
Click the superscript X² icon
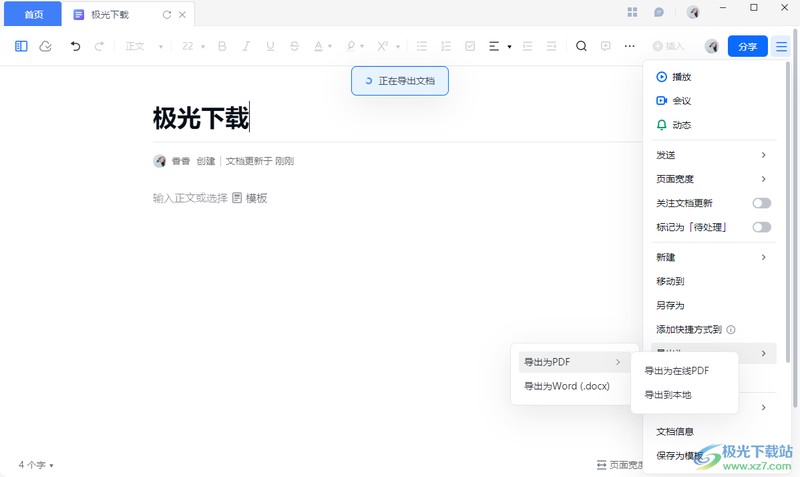point(383,46)
